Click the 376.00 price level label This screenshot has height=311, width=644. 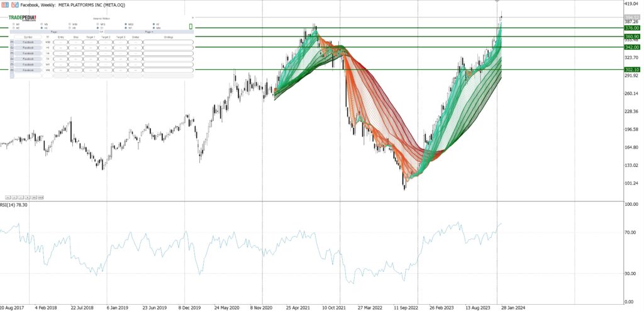tap(632, 28)
